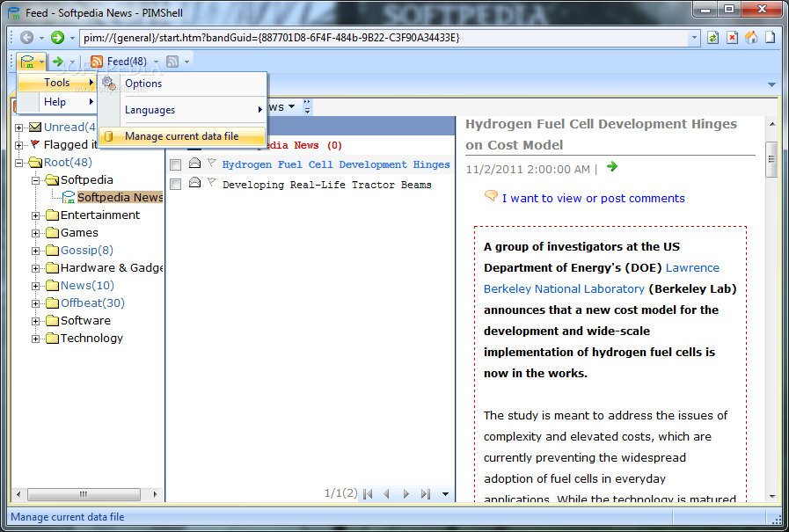Open Hydrogen Fuel Cell Development Hinges article
Viewport: 789px width, 532px height.
pos(336,164)
